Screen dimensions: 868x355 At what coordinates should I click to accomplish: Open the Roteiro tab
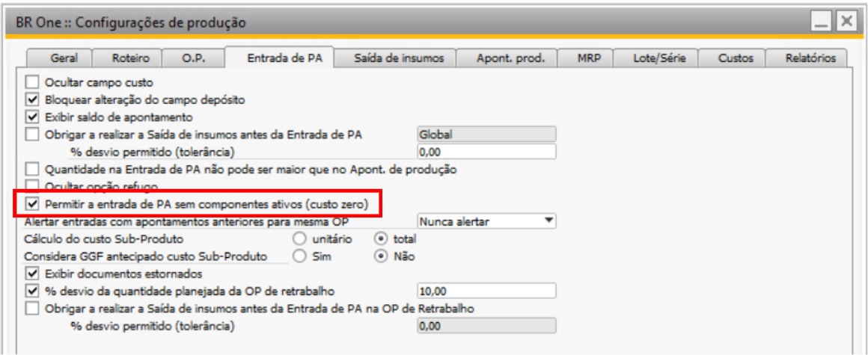[x=129, y=58]
